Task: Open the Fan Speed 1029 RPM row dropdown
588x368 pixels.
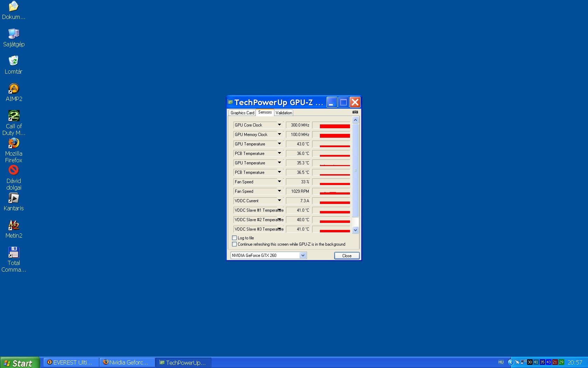Action: click(x=279, y=191)
